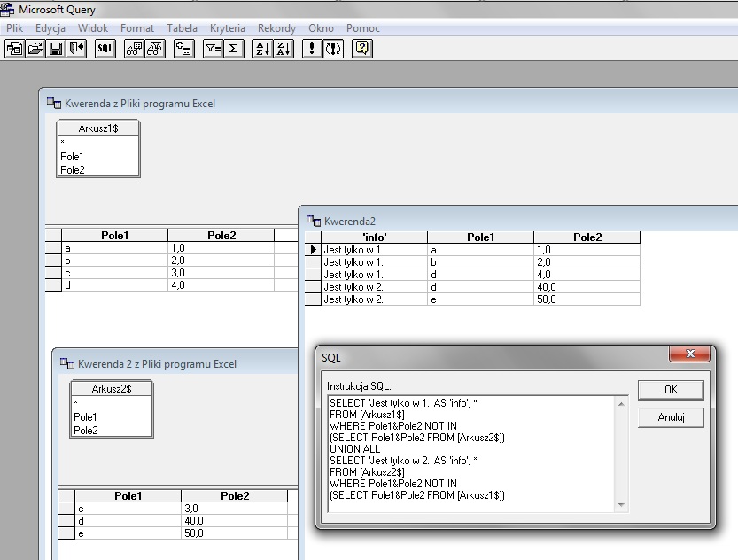Click cell '4,0' in the Arkusz1$ query results
738x560 pixels.
pyautogui.click(x=221, y=285)
